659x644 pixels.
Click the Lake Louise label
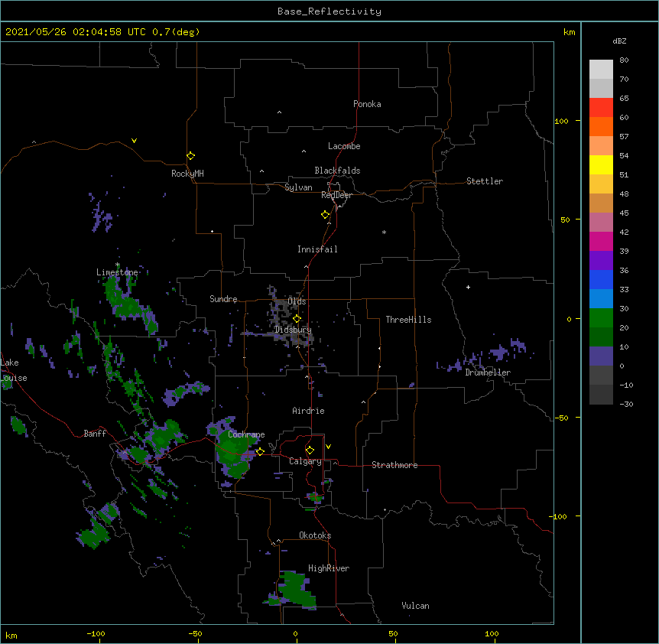point(14,370)
